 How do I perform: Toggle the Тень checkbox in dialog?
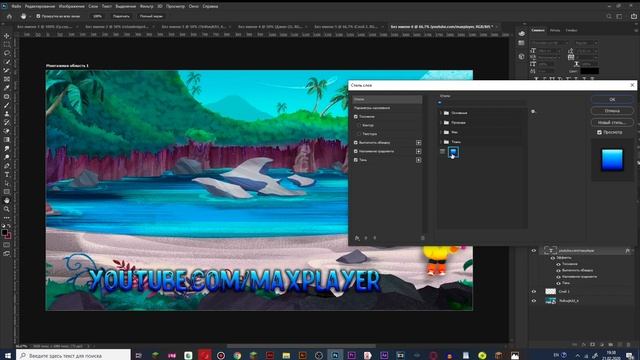(356, 160)
